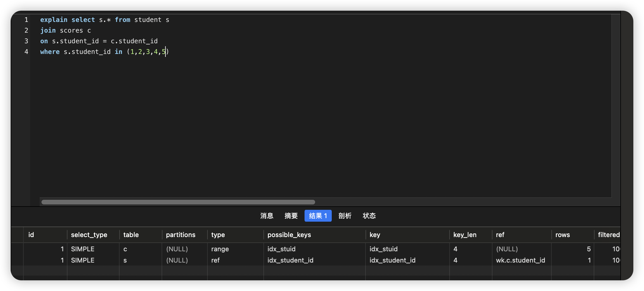Click line number 3 in the gutter

(x=26, y=41)
